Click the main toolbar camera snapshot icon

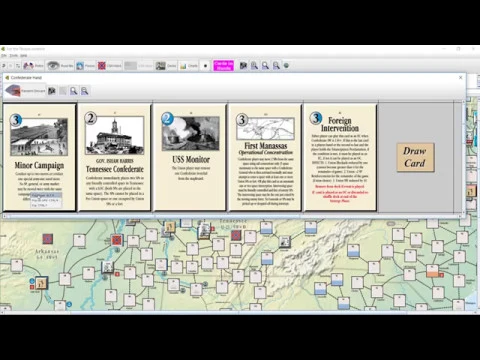243,66
